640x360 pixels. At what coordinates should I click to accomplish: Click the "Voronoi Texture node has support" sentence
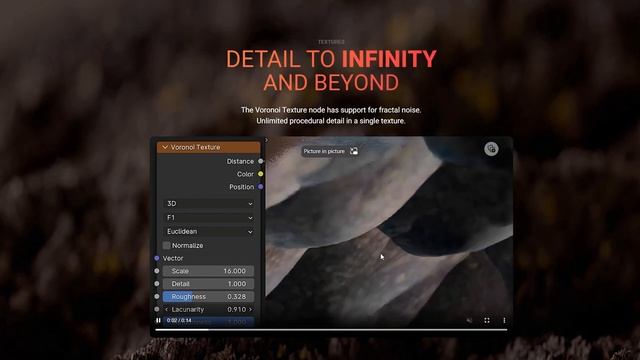[331, 110]
